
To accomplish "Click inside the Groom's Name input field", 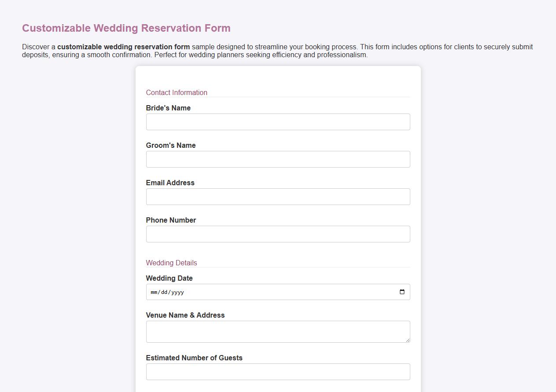I will coord(278,159).
